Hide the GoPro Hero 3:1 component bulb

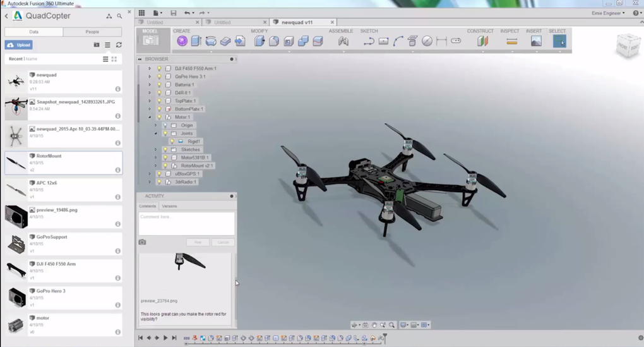(x=159, y=76)
